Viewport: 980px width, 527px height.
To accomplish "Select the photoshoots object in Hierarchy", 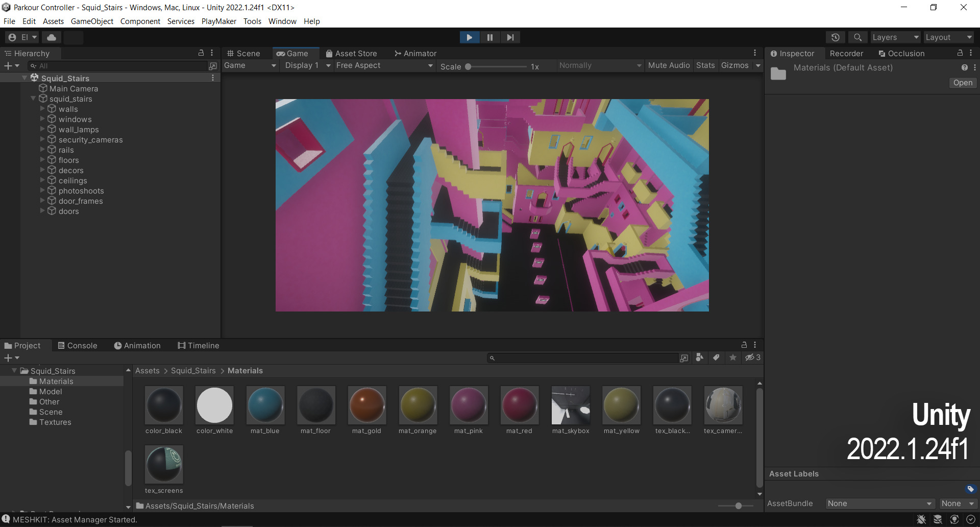I will pos(81,191).
